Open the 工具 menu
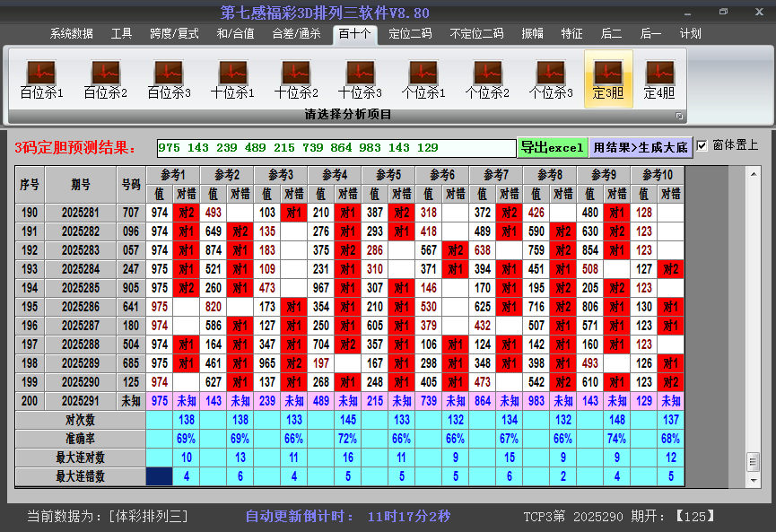776x532 pixels. [x=121, y=33]
